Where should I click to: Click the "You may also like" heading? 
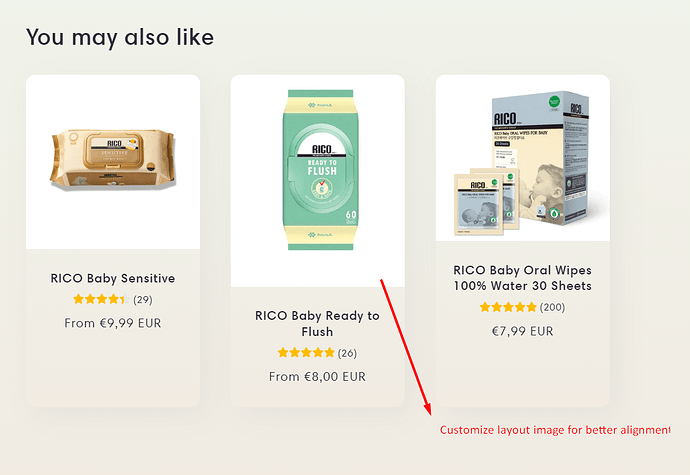coord(120,37)
